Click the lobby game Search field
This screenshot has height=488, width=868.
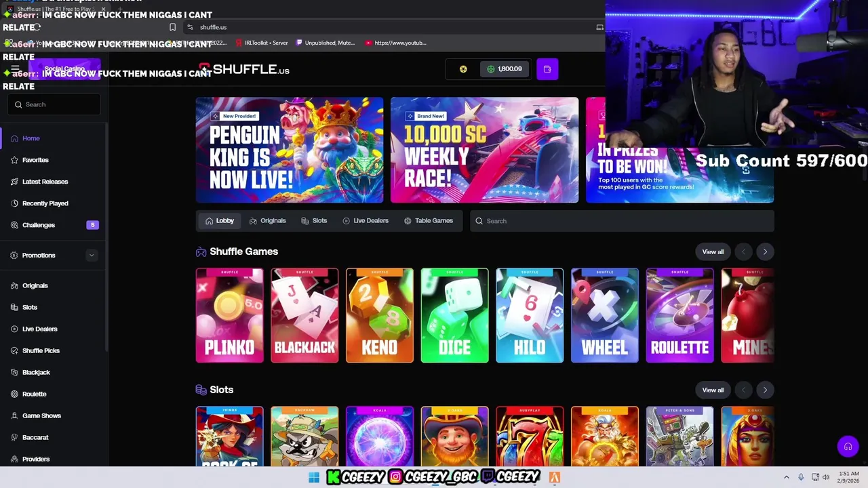[x=622, y=221]
